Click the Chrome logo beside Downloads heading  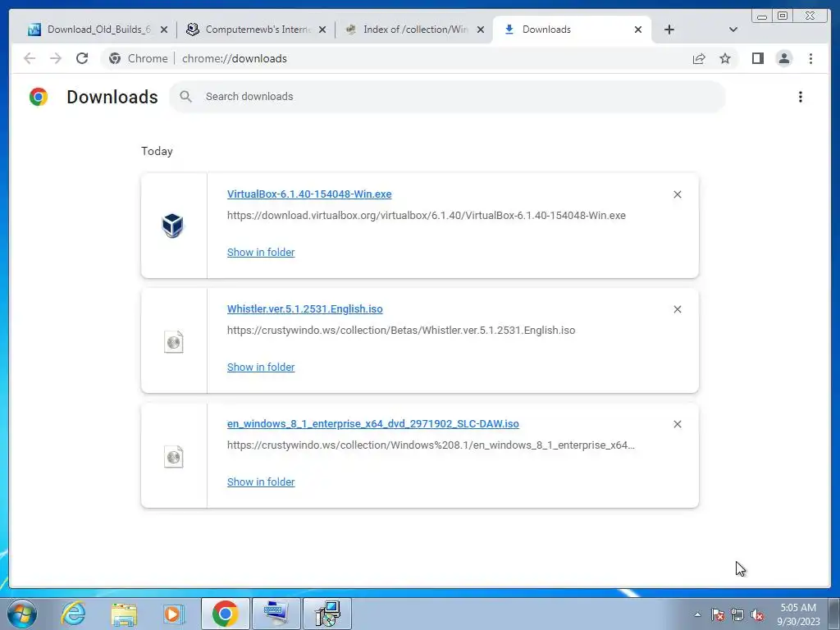coord(39,97)
